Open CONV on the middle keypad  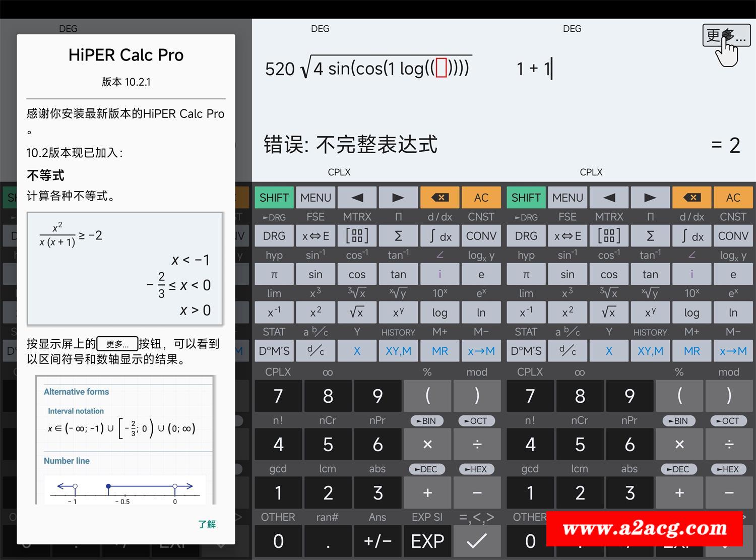[481, 236]
